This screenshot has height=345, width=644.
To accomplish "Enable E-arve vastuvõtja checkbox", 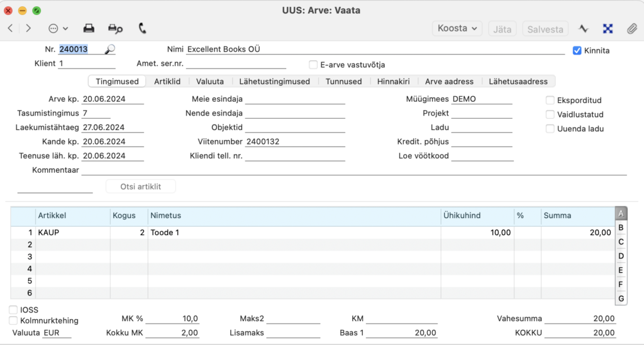I will pos(313,65).
